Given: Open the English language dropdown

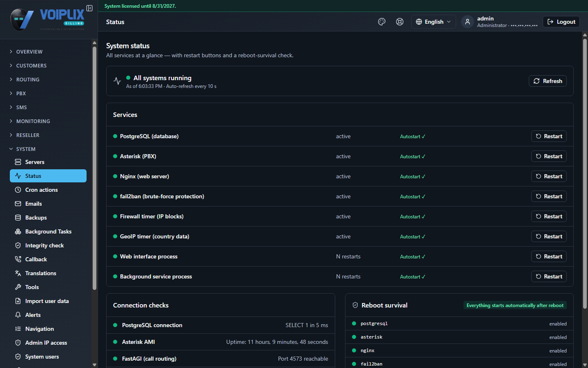Looking at the screenshot, I should (433, 22).
